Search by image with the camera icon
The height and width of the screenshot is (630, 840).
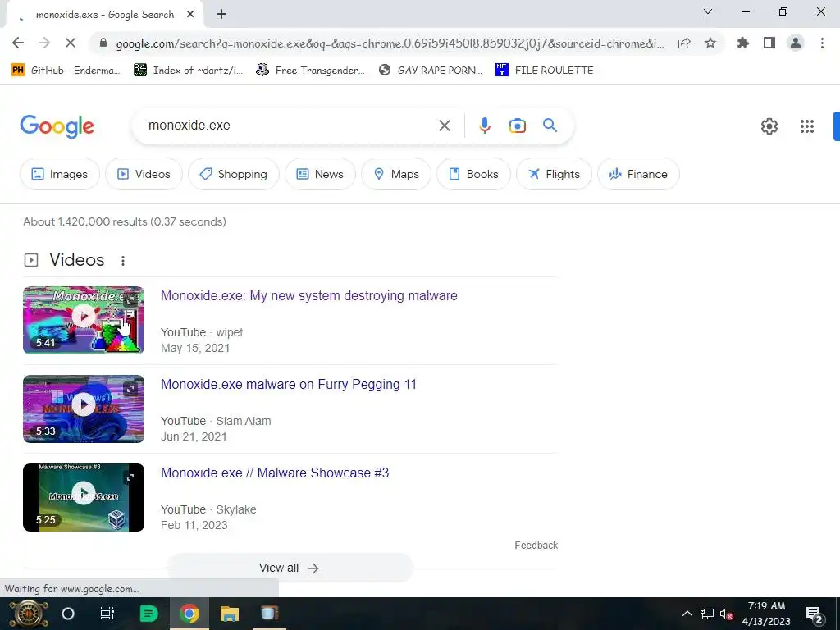click(518, 126)
